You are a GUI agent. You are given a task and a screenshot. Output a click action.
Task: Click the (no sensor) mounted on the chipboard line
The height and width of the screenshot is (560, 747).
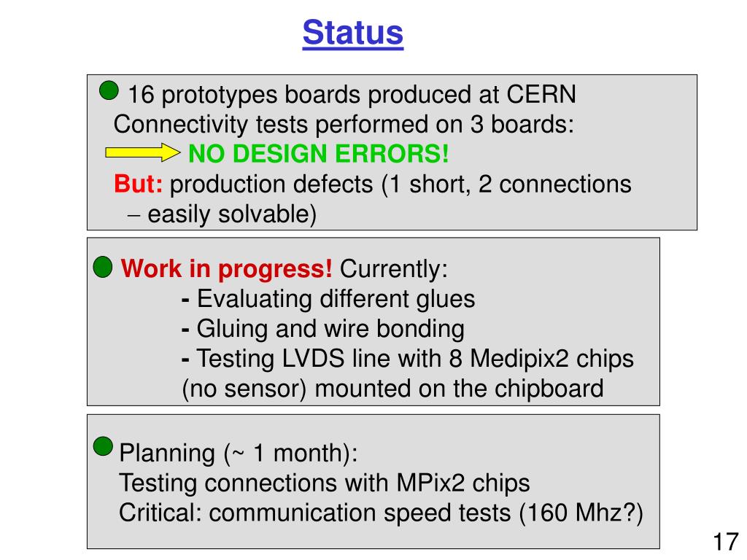coord(393,389)
